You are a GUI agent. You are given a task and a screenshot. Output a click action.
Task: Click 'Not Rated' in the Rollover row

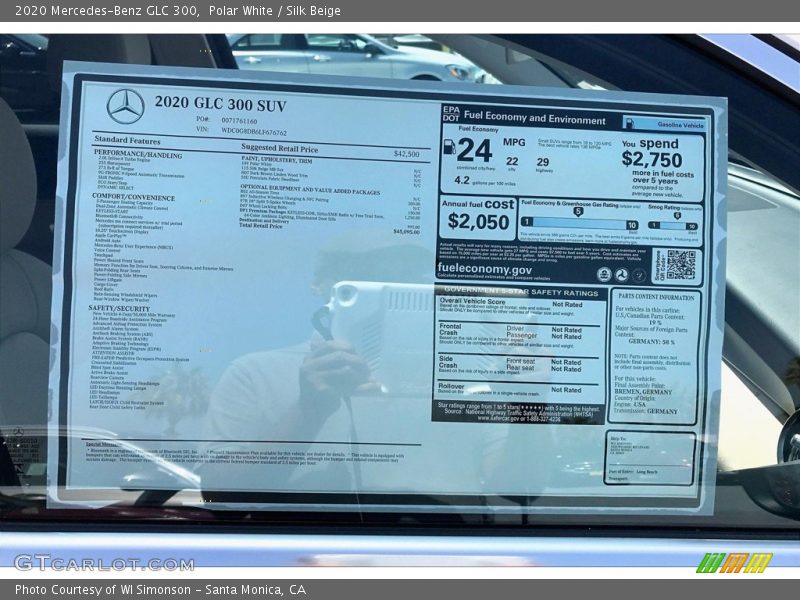(x=566, y=390)
